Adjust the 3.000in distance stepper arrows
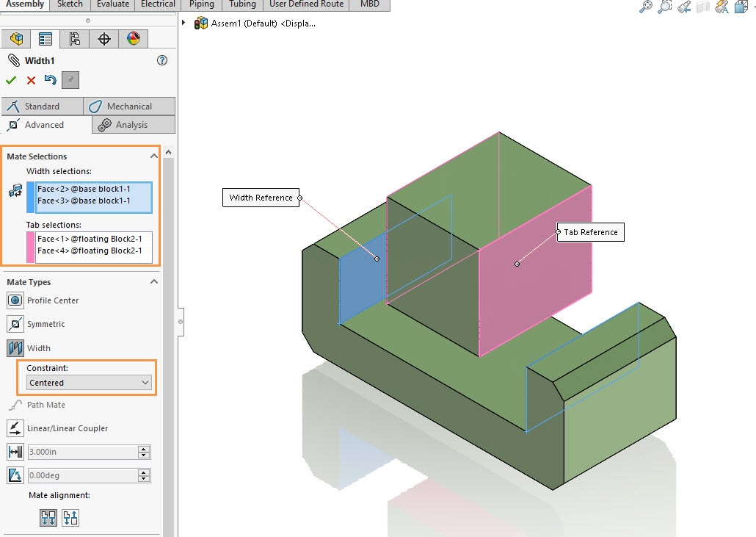 144,452
